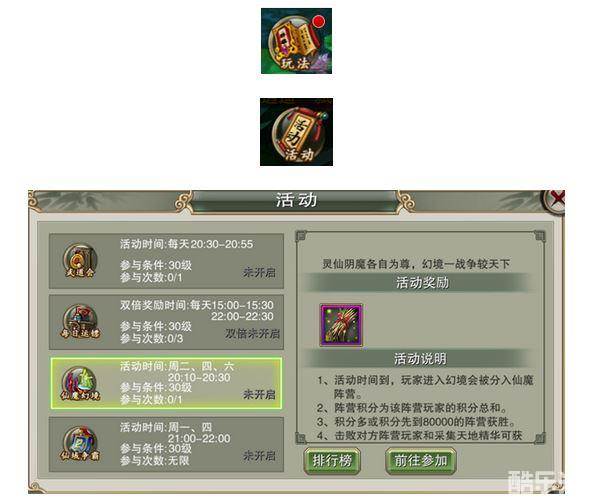Click the 活动奖励 section header
592x504 pixels.
pos(422,282)
